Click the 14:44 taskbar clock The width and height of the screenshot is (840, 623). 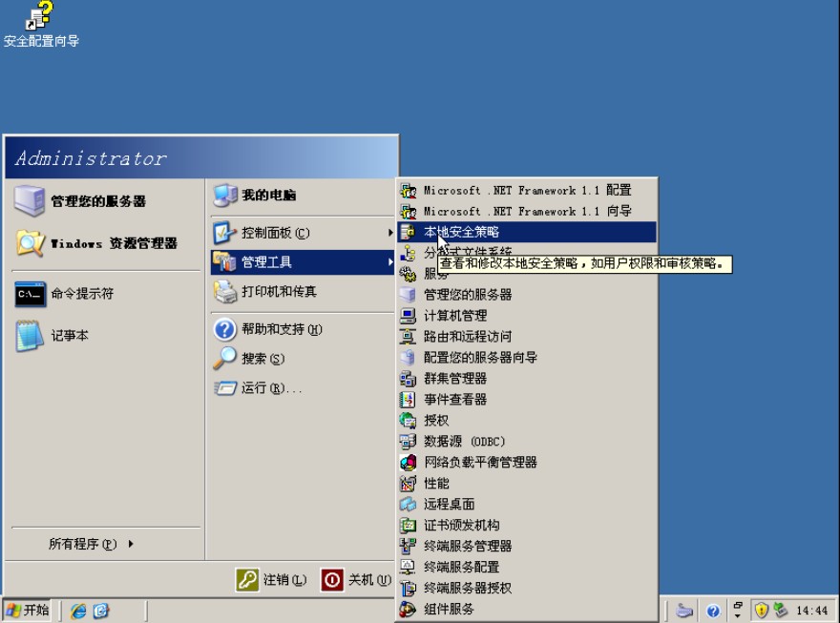[x=812, y=611]
